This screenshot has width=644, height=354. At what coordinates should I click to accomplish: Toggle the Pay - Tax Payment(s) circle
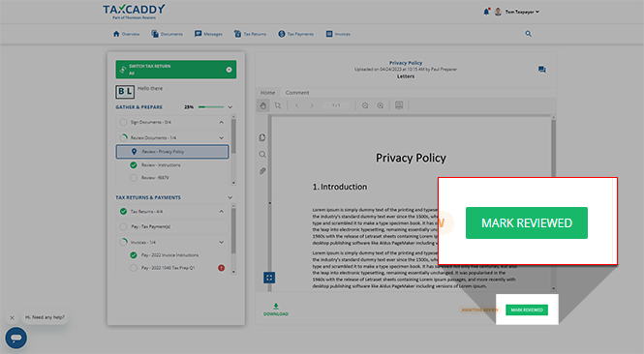tap(123, 226)
